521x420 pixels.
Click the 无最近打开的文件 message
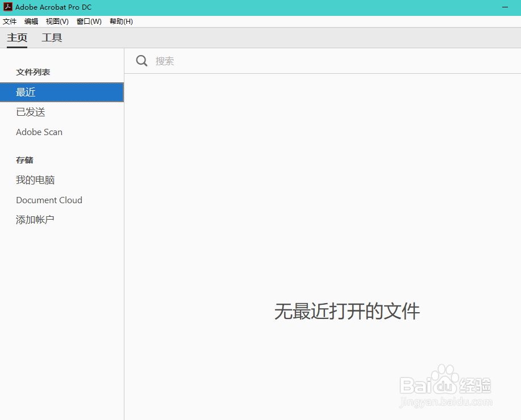click(x=347, y=312)
